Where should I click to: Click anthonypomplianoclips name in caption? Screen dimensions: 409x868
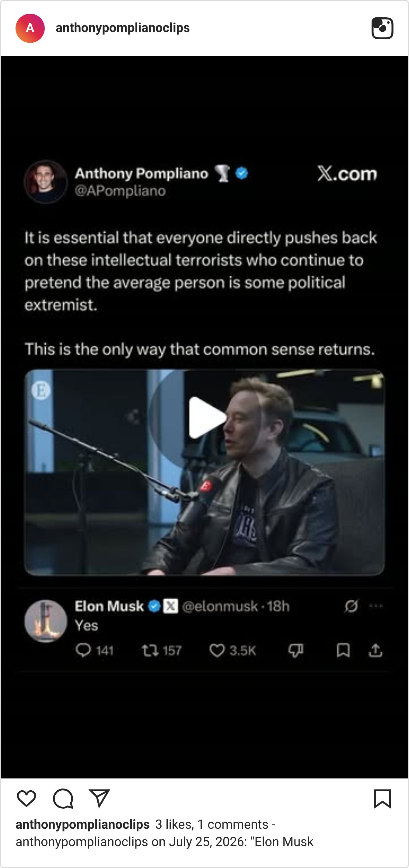click(x=82, y=824)
